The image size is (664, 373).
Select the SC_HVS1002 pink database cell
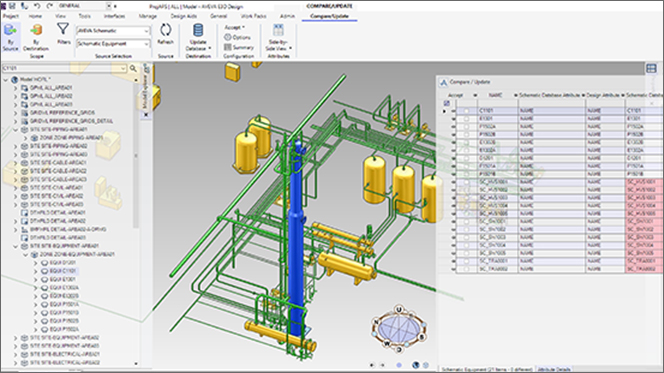[x=645, y=190]
